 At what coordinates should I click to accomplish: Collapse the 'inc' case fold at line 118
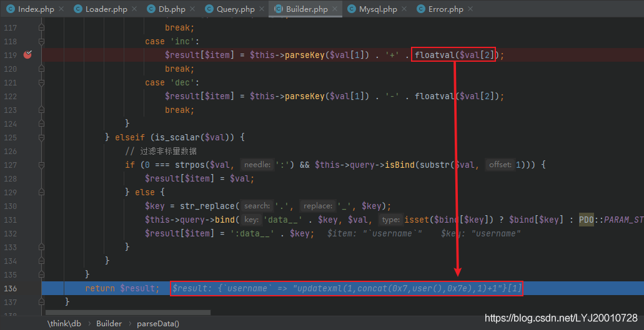41,41
